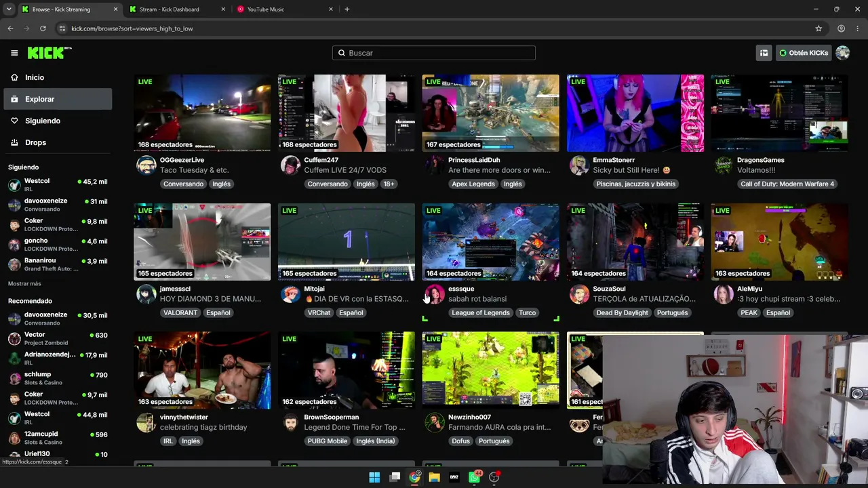This screenshot has width=868, height=488.
Task: Click the stream title "Taco Tuesday & etc."
Action: (194, 170)
